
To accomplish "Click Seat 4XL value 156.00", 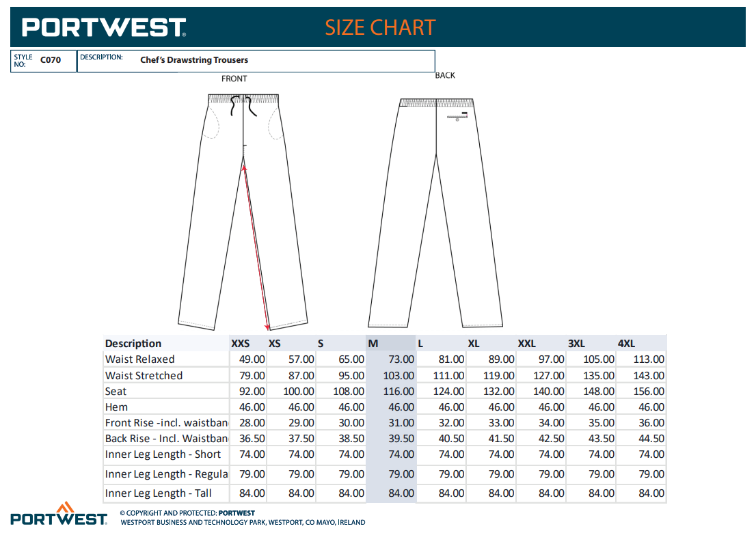I will [x=649, y=392].
